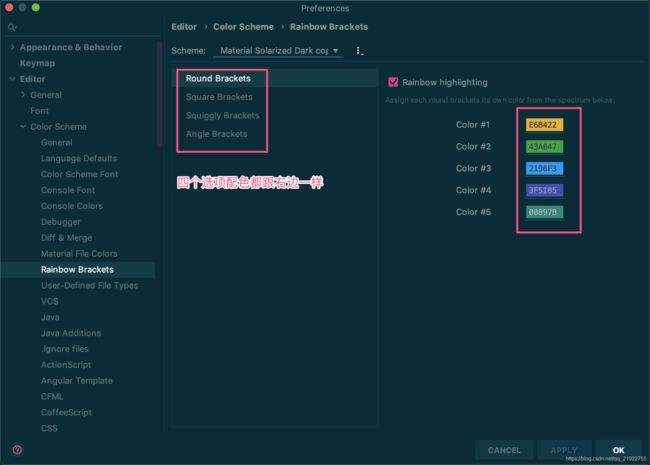This screenshot has height=465, width=650.
Task: Click the Color #3 label
Action: coord(473,168)
